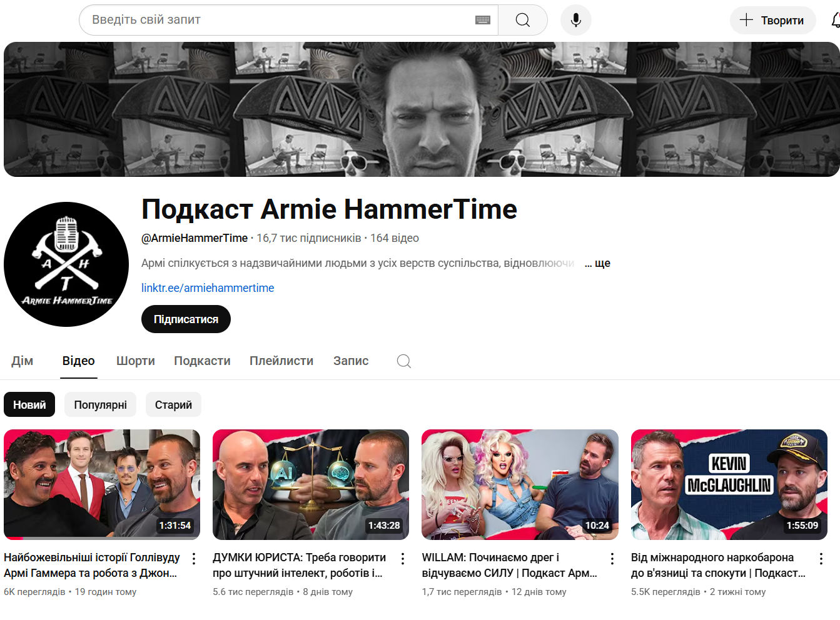Start voice search with microphone icon
Image resolution: width=840 pixels, height=620 pixels.
576,20
